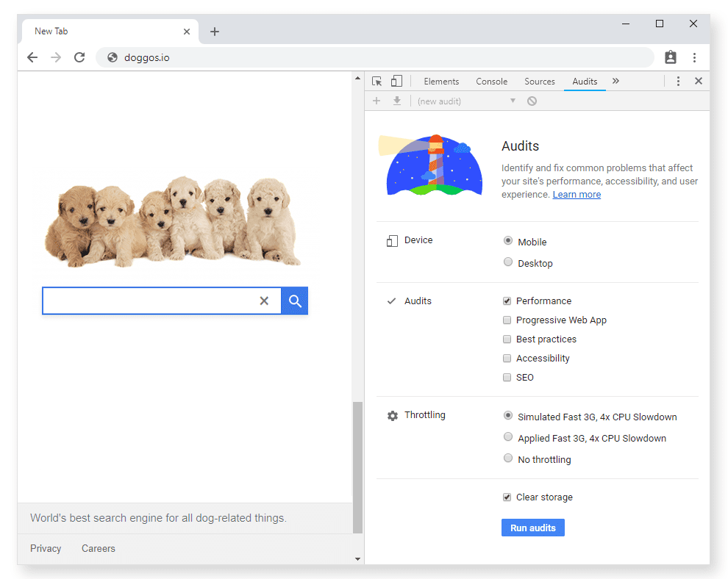The width and height of the screenshot is (728, 579).
Task: Choose the No throttling option
Action: (x=508, y=458)
